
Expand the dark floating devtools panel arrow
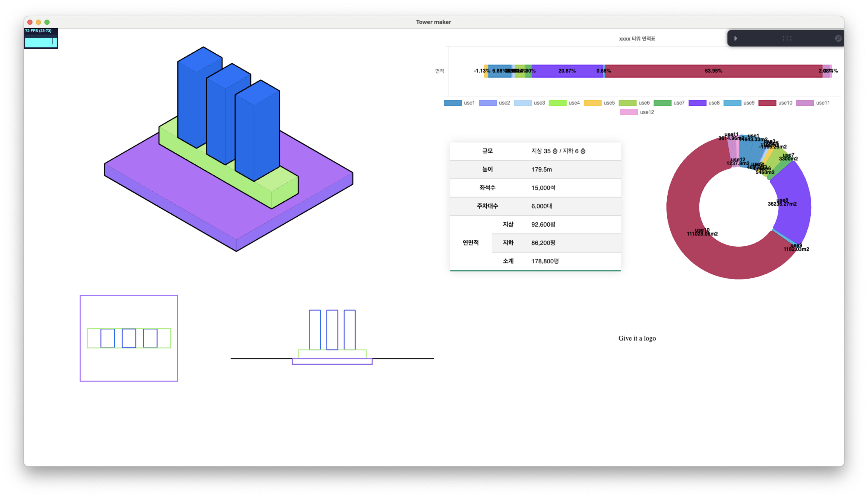pos(736,38)
